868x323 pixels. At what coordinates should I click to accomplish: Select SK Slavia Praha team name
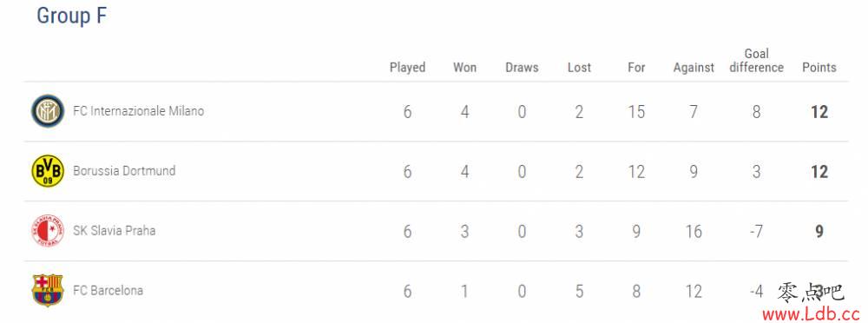point(114,230)
